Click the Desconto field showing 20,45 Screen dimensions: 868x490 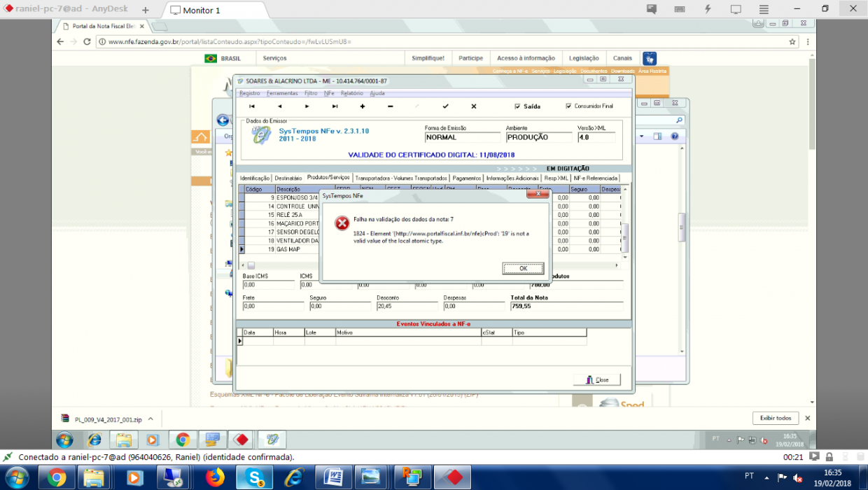pos(407,307)
